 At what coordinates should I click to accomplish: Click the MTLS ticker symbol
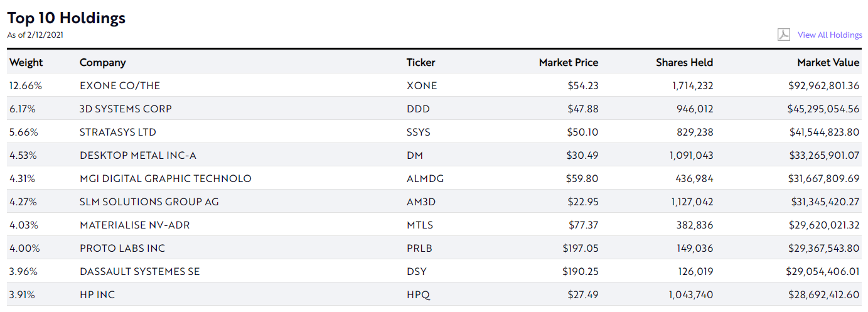(x=420, y=225)
